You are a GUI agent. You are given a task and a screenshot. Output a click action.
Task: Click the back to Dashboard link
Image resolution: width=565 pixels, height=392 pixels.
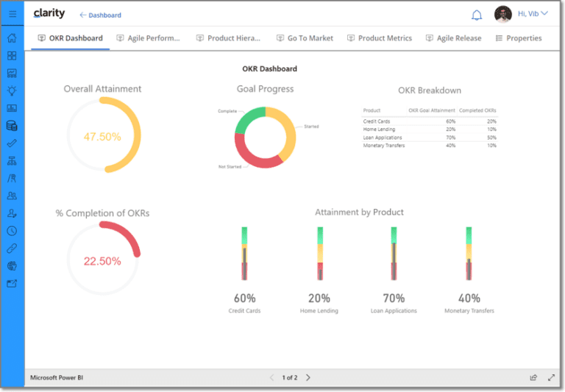101,15
